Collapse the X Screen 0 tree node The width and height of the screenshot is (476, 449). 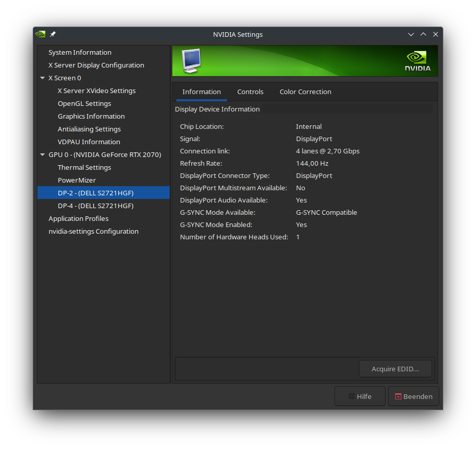pyautogui.click(x=42, y=78)
